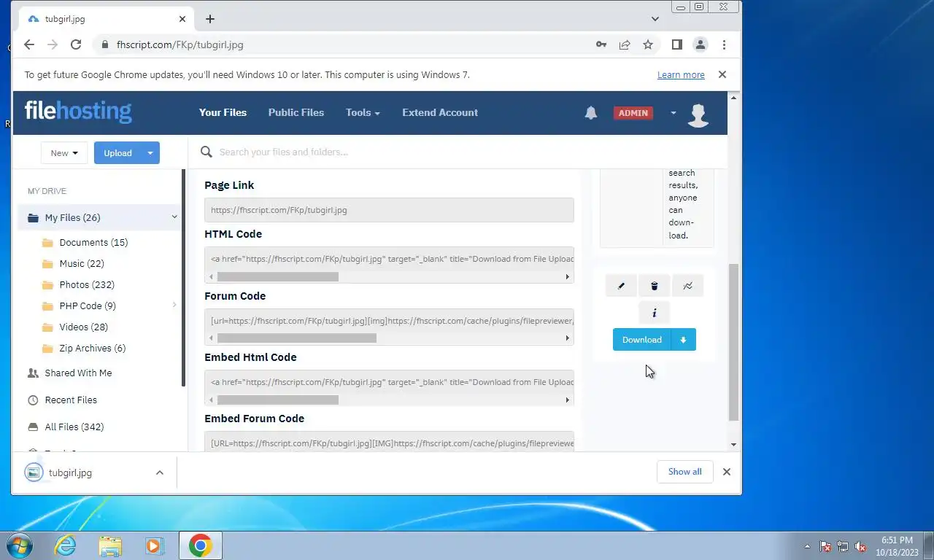Open the Documents (15) folder

point(93,242)
